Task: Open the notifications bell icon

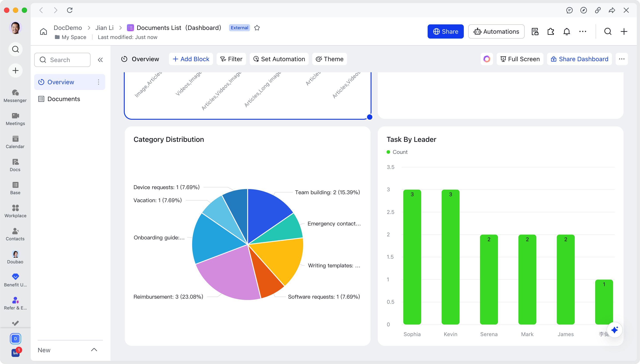Action: pos(567,31)
